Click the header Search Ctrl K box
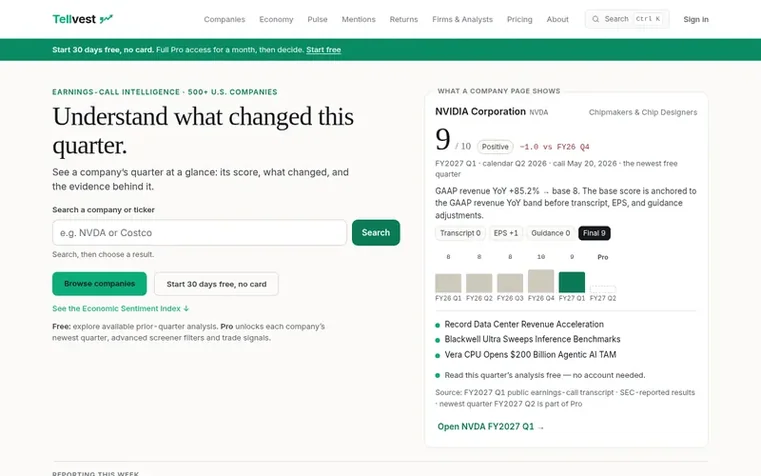 (x=627, y=19)
